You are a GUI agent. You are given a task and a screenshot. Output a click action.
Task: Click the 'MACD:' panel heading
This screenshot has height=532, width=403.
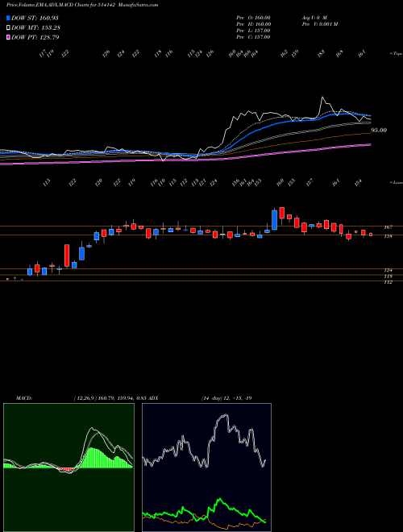(x=23, y=398)
